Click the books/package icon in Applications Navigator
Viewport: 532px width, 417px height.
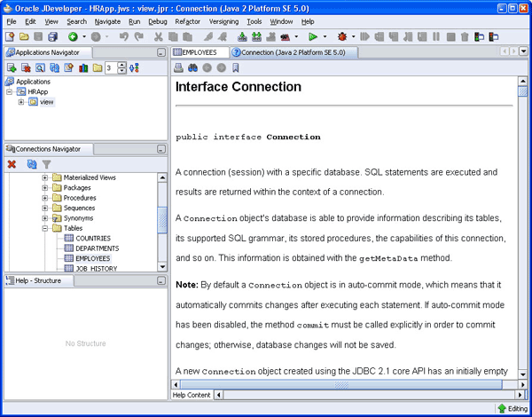[83, 68]
